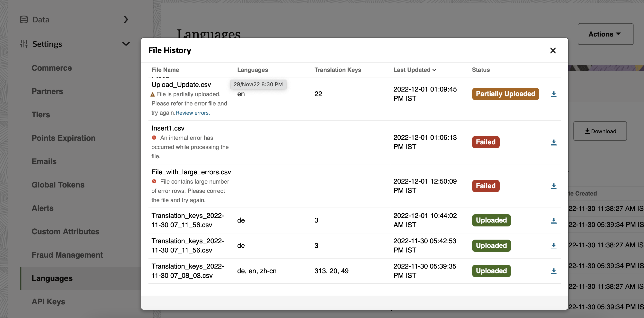The width and height of the screenshot is (644, 318).
Task: Click Uploaded badge for 05:42:53 PM row
Action: 491,245
